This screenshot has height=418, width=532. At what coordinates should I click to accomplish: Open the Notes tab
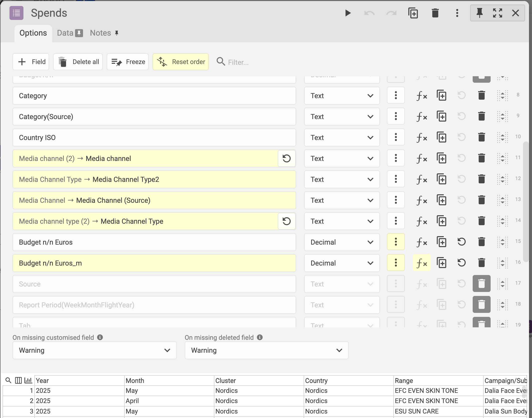point(100,33)
